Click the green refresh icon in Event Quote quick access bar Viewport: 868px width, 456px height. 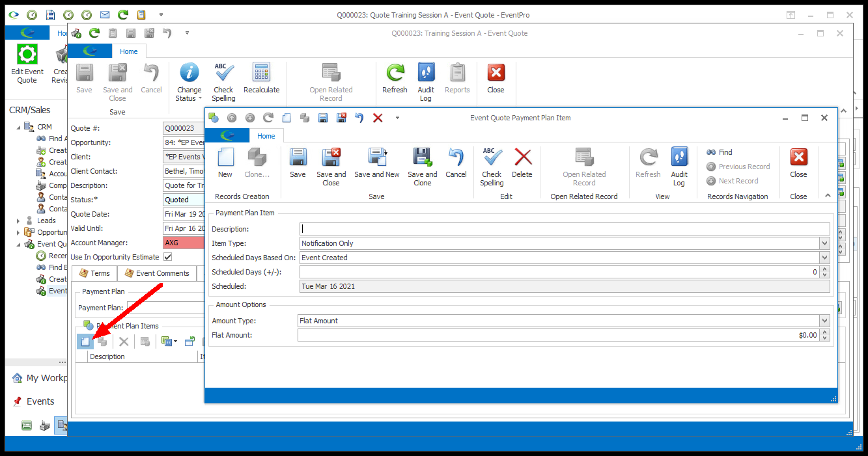point(94,33)
